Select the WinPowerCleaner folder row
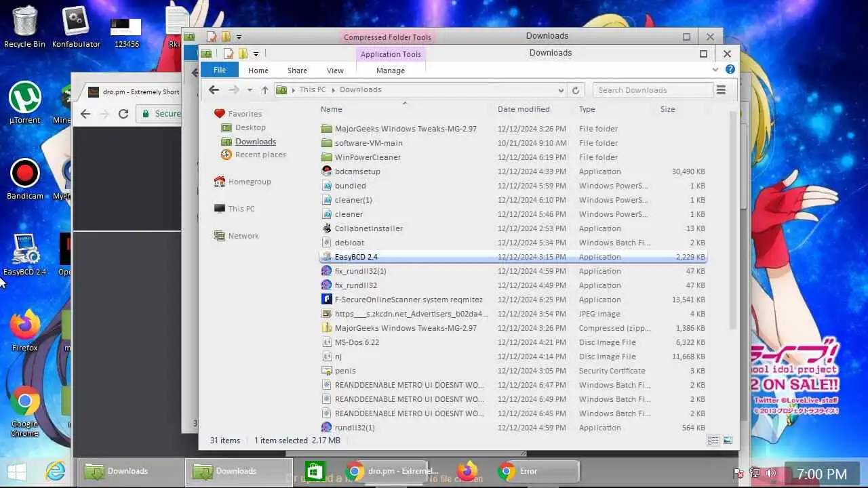The height and width of the screenshot is (488, 868). click(x=513, y=157)
